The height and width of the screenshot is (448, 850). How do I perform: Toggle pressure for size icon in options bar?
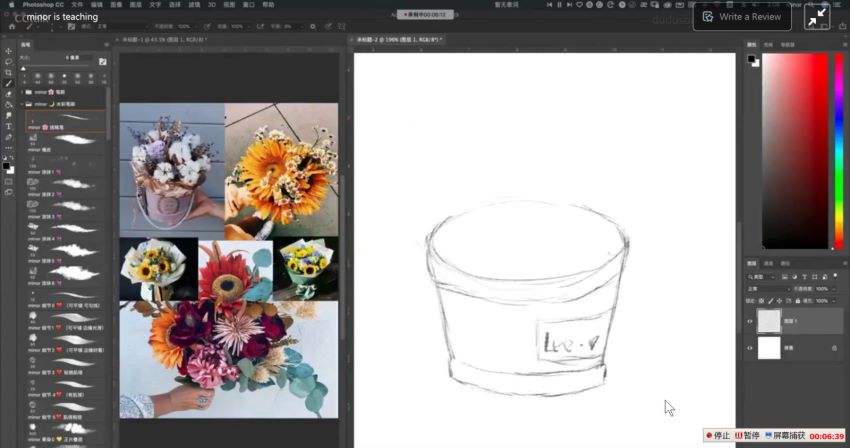[328, 26]
